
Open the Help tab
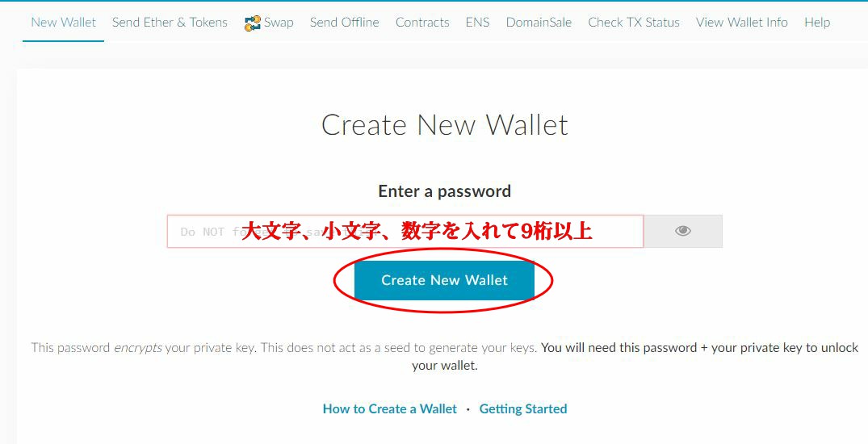[817, 23]
